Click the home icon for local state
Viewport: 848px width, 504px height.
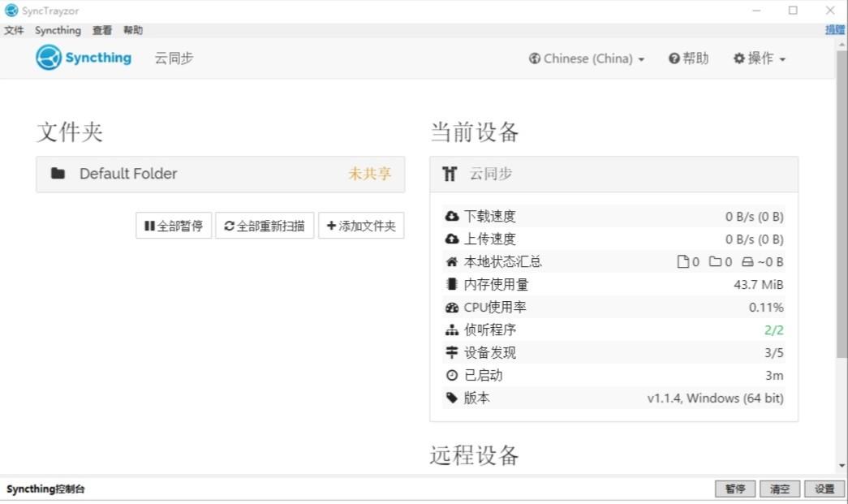pos(451,261)
